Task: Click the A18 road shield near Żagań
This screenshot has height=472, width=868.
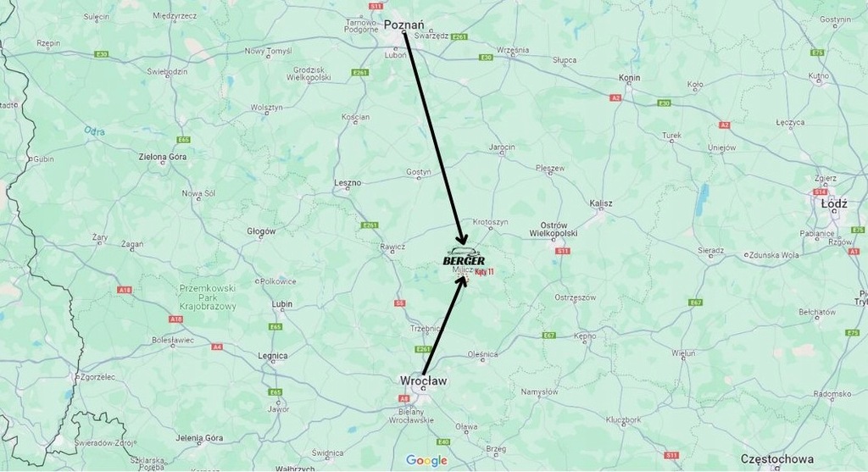Action: coord(125,290)
